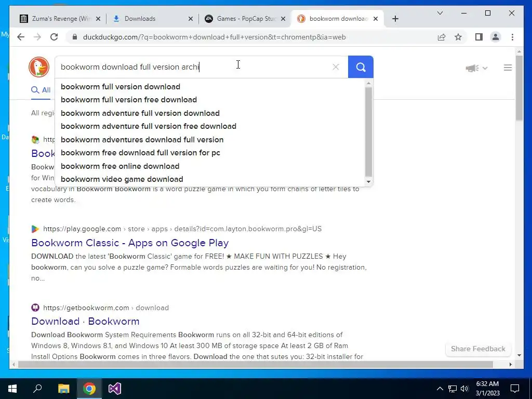Click the padlock site info icon
Screen dimensions: 532x399
click(75, 37)
